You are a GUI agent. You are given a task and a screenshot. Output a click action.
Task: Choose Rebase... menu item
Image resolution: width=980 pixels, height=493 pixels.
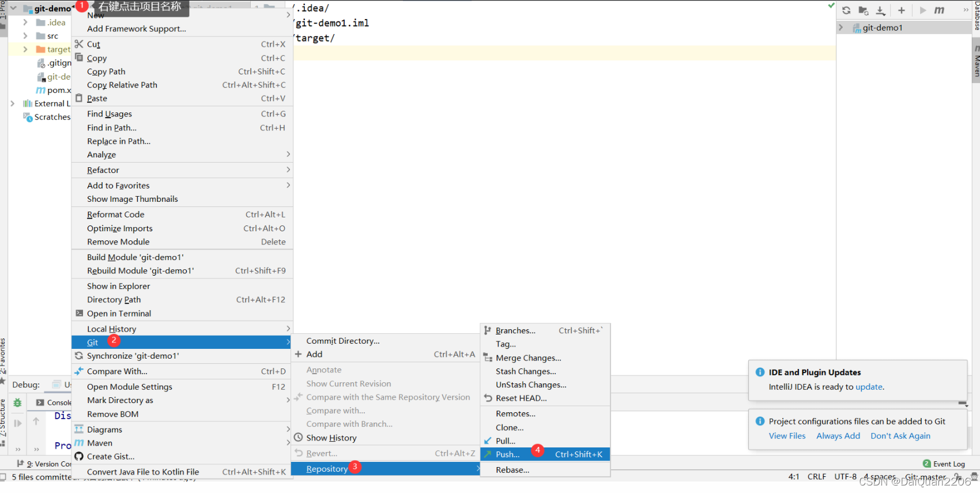point(545,470)
